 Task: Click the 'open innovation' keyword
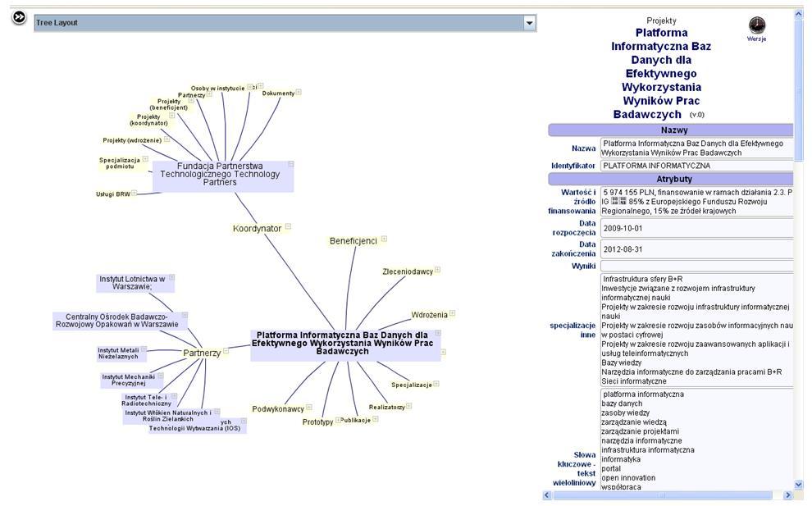click(628, 477)
